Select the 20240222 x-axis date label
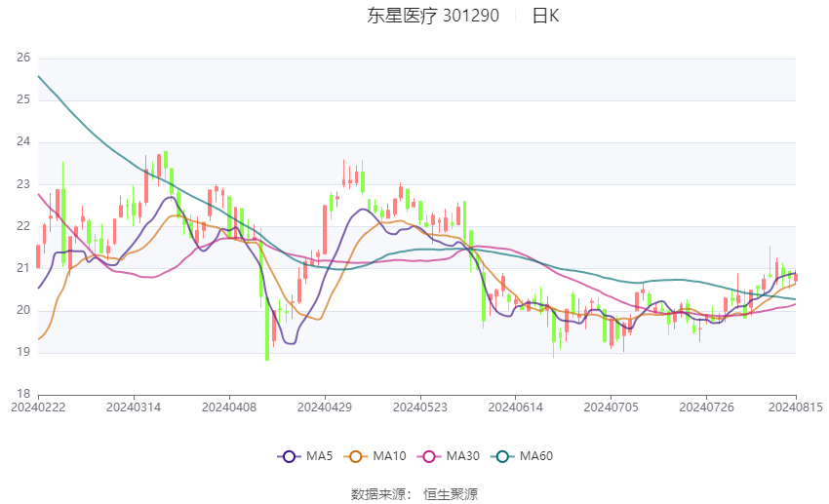This screenshot has width=829, height=504. (38, 407)
